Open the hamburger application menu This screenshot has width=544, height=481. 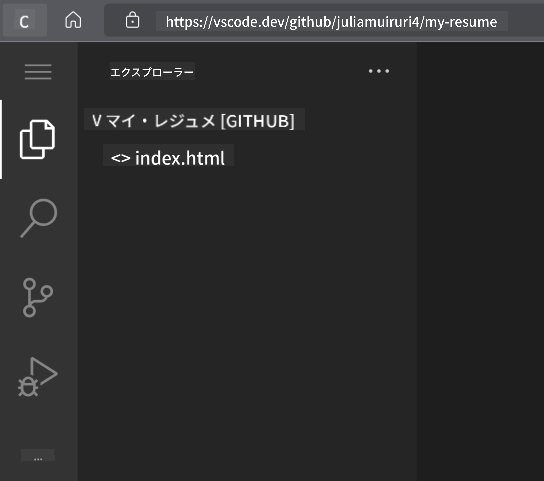point(38,72)
